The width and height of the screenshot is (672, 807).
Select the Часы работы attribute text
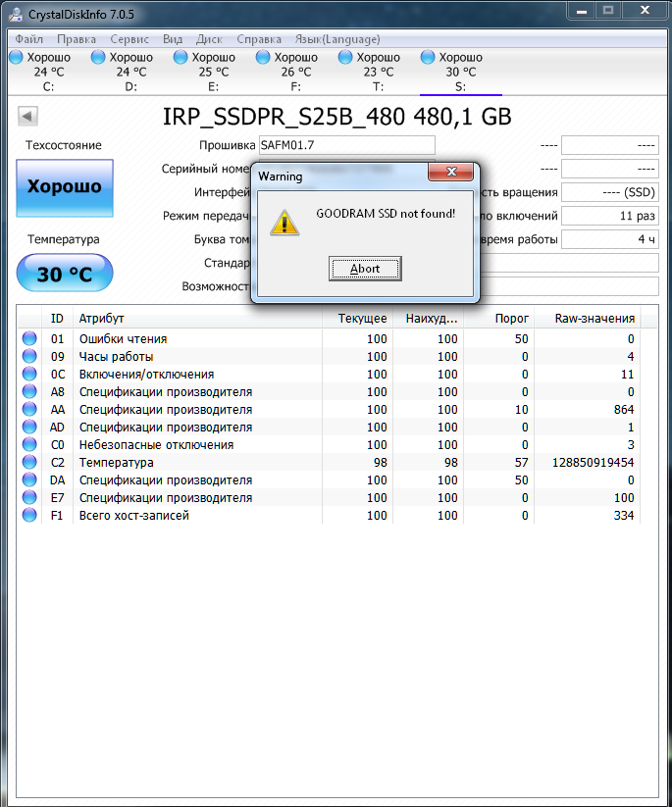point(117,356)
